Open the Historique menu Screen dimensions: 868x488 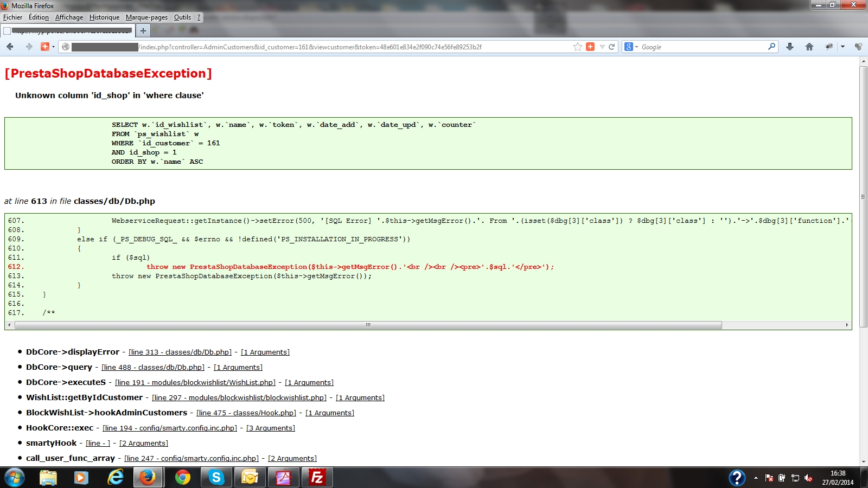click(105, 17)
